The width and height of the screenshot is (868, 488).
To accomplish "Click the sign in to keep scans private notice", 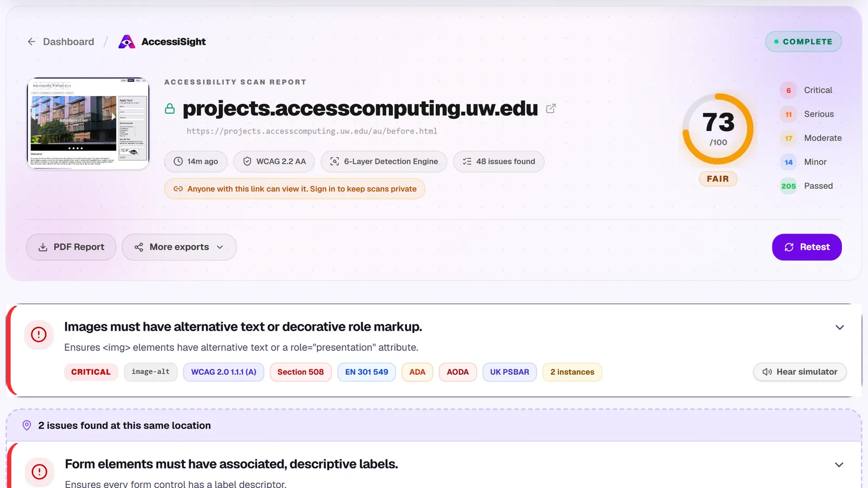I will [x=295, y=189].
